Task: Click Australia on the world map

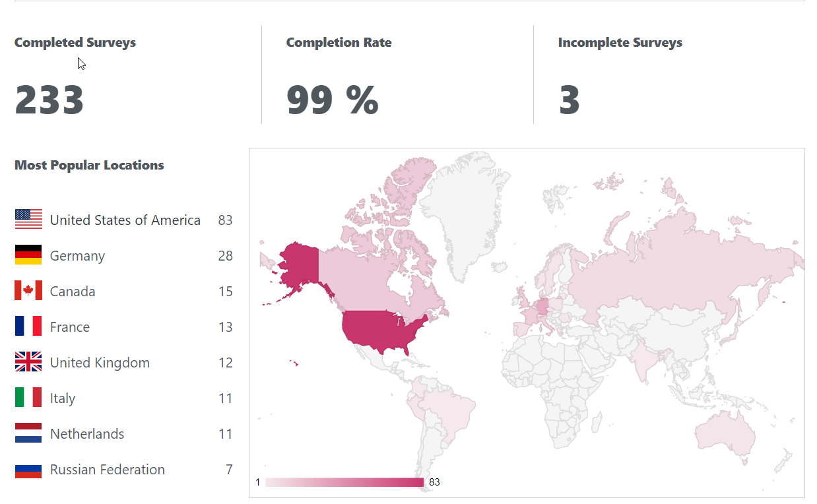Action: pyautogui.click(x=726, y=432)
